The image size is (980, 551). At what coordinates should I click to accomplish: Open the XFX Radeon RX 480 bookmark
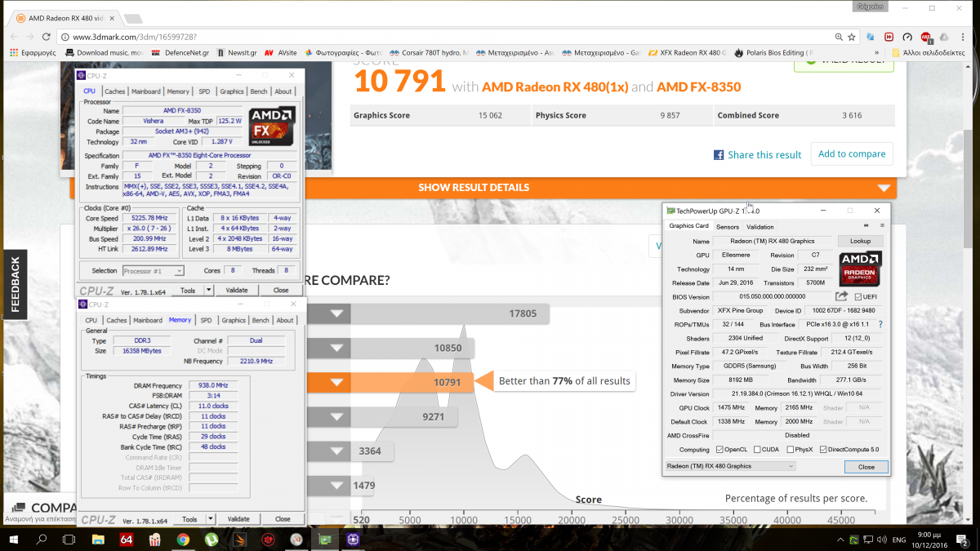click(x=688, y=52)
